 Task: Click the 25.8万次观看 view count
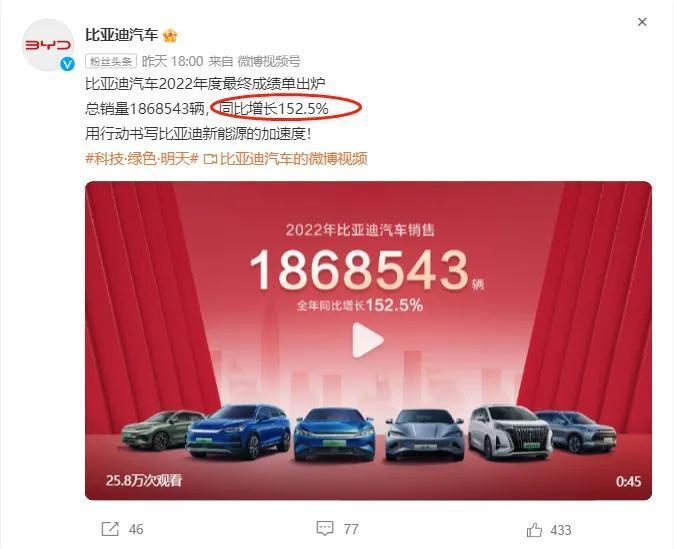[144, 480]
